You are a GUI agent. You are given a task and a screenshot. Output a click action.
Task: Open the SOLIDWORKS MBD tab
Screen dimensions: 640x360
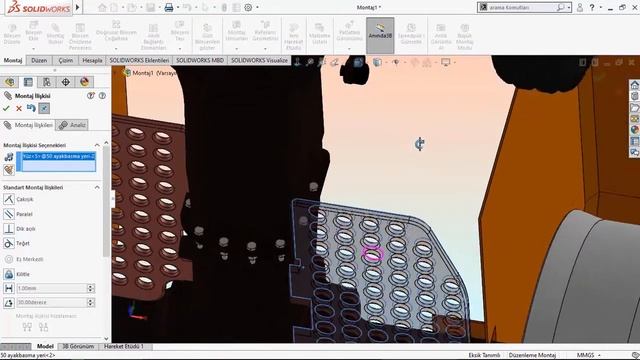coord(200,60)
